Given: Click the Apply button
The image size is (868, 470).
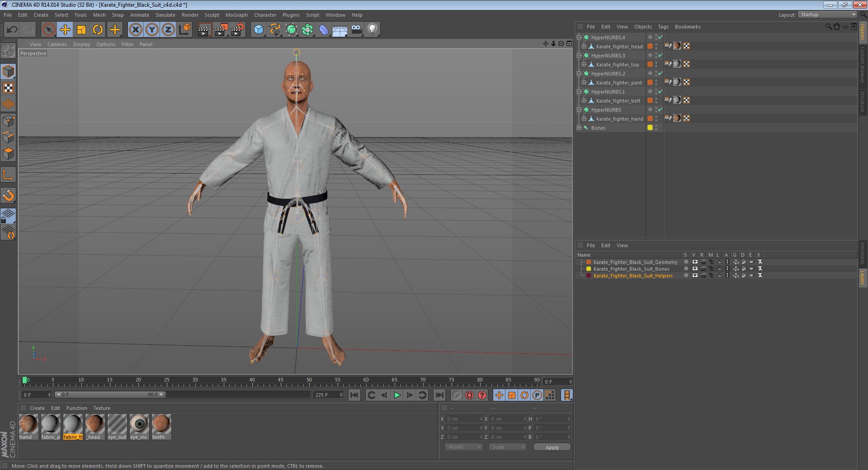Looking at the screenshot, I should pyautogui.click(x=552, y=447).
